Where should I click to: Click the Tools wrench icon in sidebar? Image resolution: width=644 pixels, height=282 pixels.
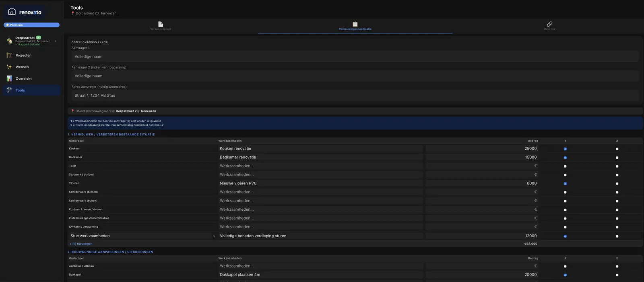pyautogui.click(x=9, y=90)
